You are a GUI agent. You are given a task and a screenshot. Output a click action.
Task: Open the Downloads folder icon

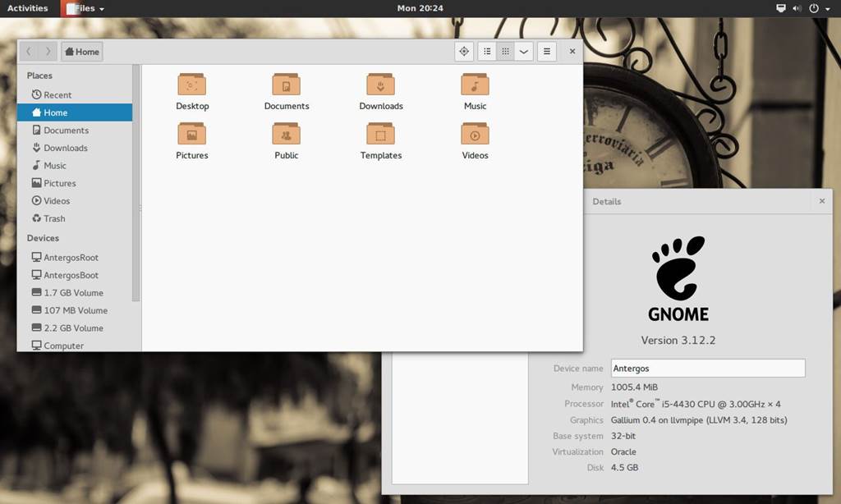[380, 85]
